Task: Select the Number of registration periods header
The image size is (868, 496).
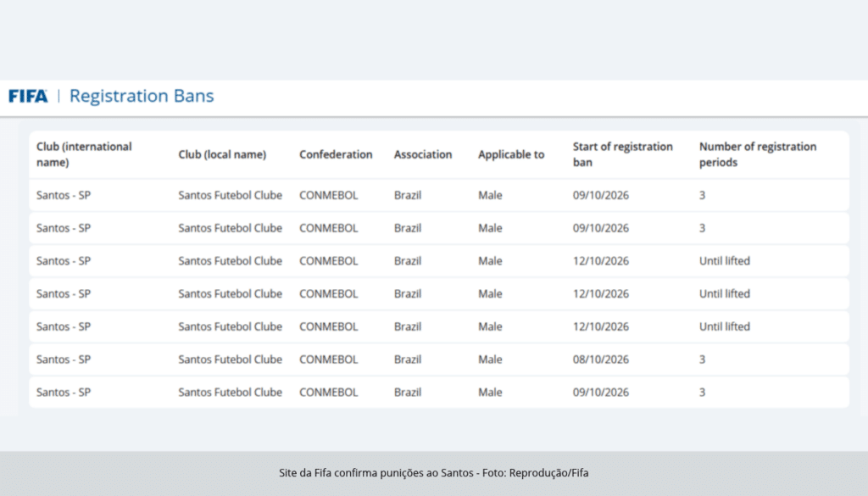Action: [758, 154]
